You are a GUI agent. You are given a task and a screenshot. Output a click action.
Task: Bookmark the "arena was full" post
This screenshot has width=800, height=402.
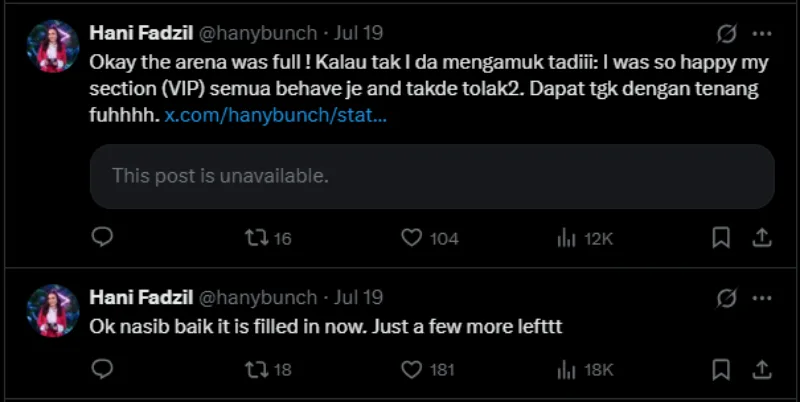pyautogui.click(x=720, y=238)
